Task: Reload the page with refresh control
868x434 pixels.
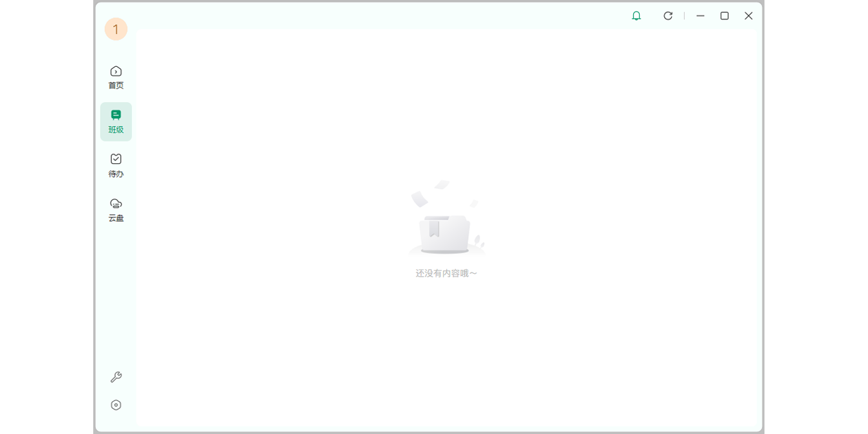Action: 667,15
